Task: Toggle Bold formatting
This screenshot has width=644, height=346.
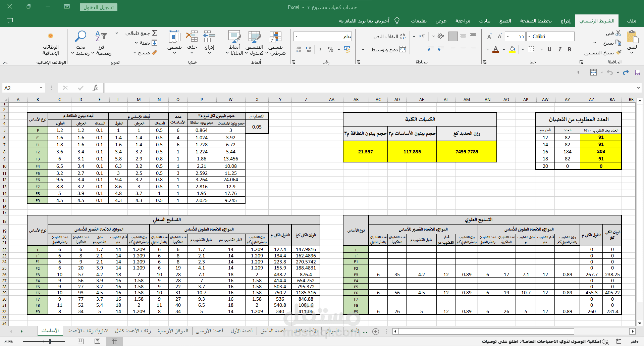Action: (x=570, y=49)
